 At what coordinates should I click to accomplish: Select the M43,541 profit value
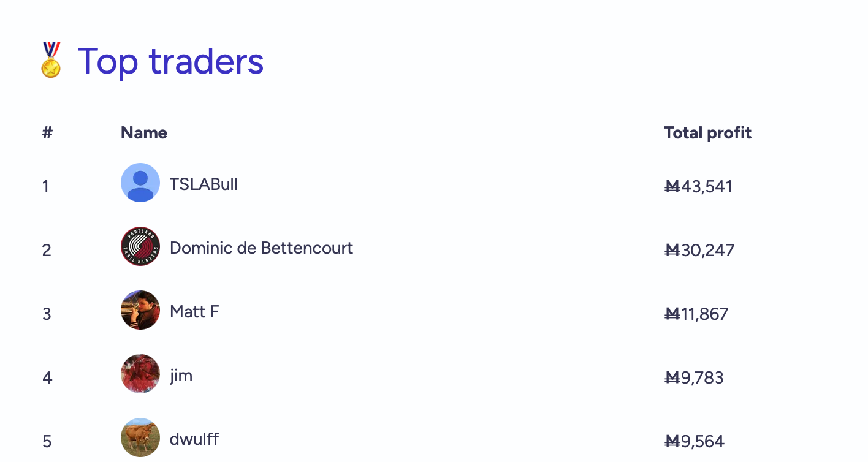(x=699, y=187)
